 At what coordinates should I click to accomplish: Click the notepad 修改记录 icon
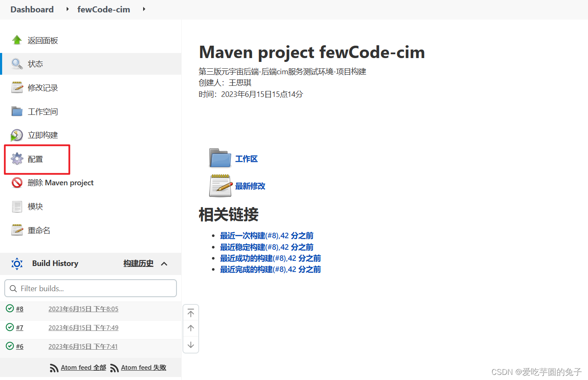tap(17, 88)
